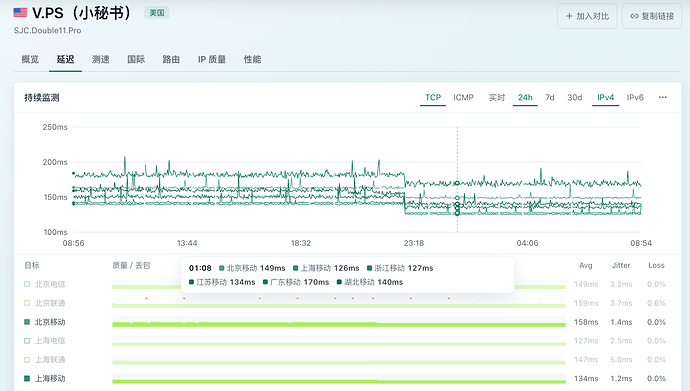The height and width of the screenshot is (391, 690).
Task: Select TCP monitoring mode
Action: coord(433,97)
